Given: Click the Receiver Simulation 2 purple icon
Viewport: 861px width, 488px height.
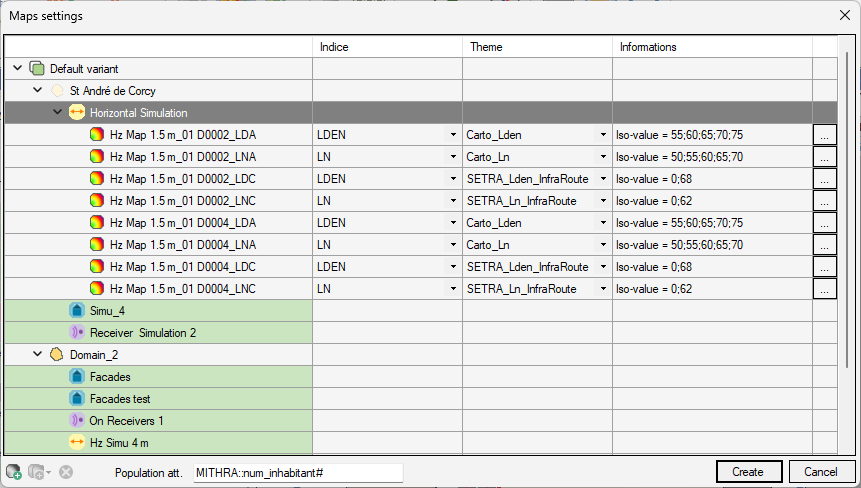Looking at the screenshot, I should 77,332.
